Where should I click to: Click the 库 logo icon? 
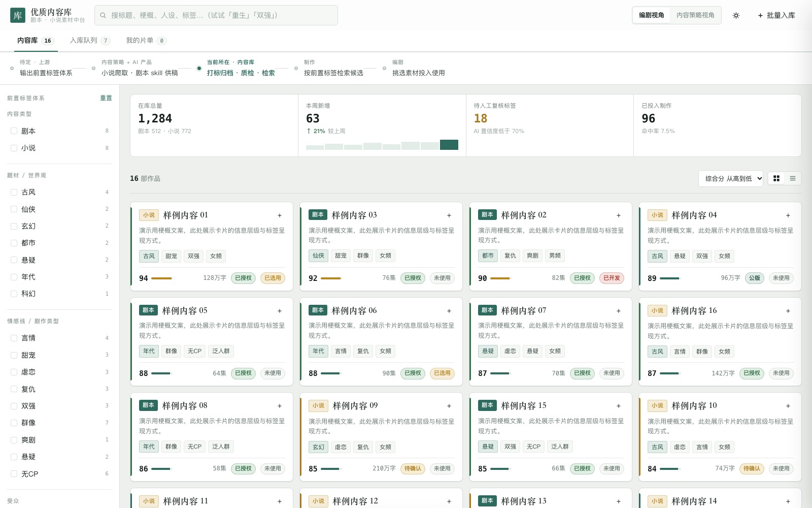click(18, 15)
